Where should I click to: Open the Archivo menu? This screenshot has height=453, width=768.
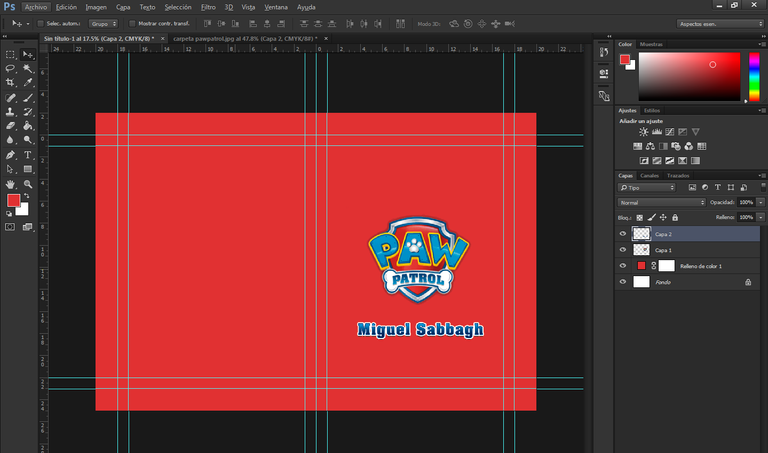[36, 7]
